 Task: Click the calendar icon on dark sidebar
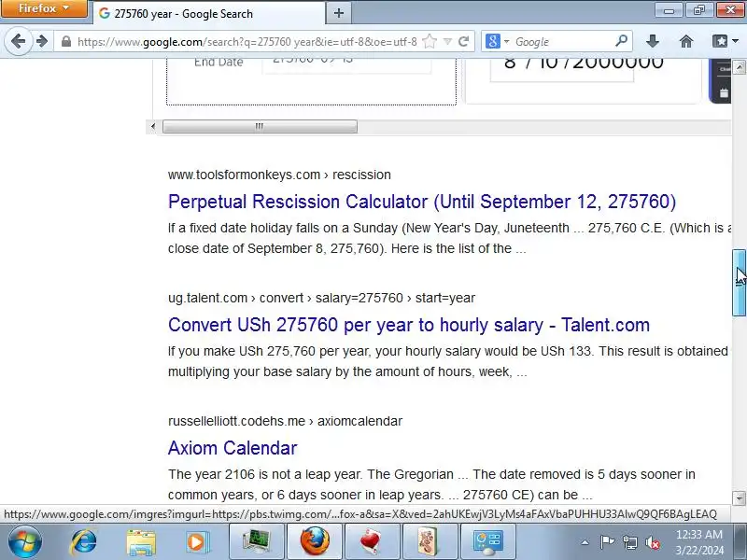pyautogui.click(x=724, y=92)
